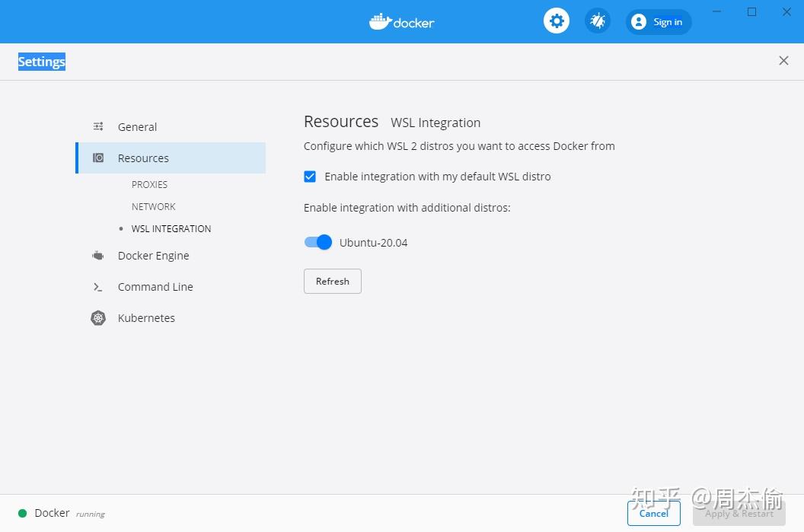Toggle off Ubuntu-20.04 integration switch
804x532 pixels.
[318, 242]
